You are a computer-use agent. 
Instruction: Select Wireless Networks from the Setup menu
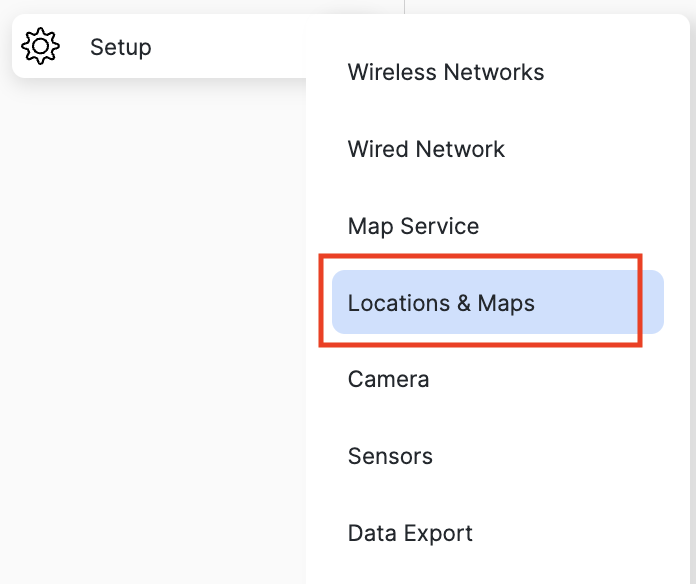coord(446,72)
